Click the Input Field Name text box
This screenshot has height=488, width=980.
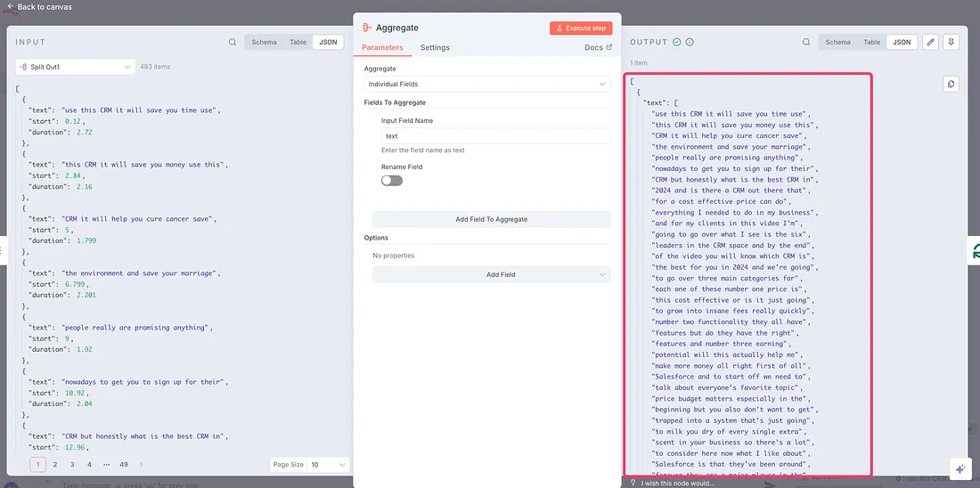point(495,136)
